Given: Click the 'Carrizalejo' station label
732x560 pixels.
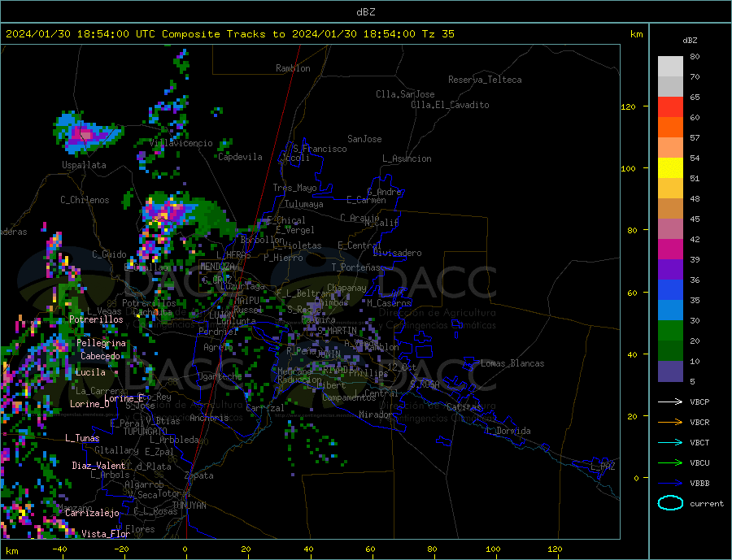Looking at the screenshot, I should coord(92,513).
